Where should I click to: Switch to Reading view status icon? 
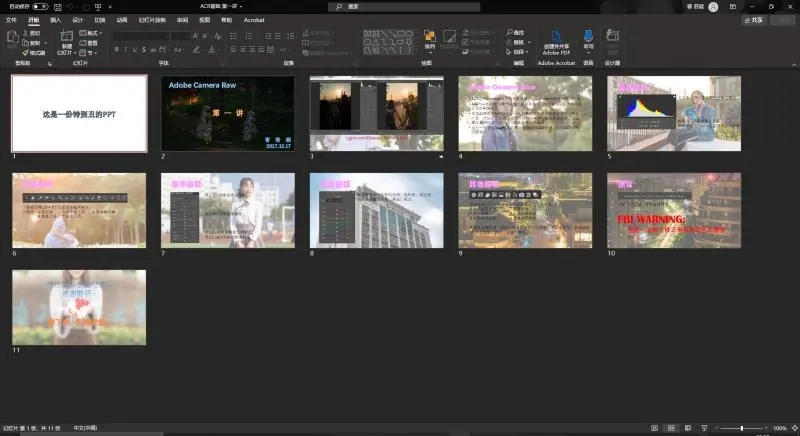coord(688,428)
